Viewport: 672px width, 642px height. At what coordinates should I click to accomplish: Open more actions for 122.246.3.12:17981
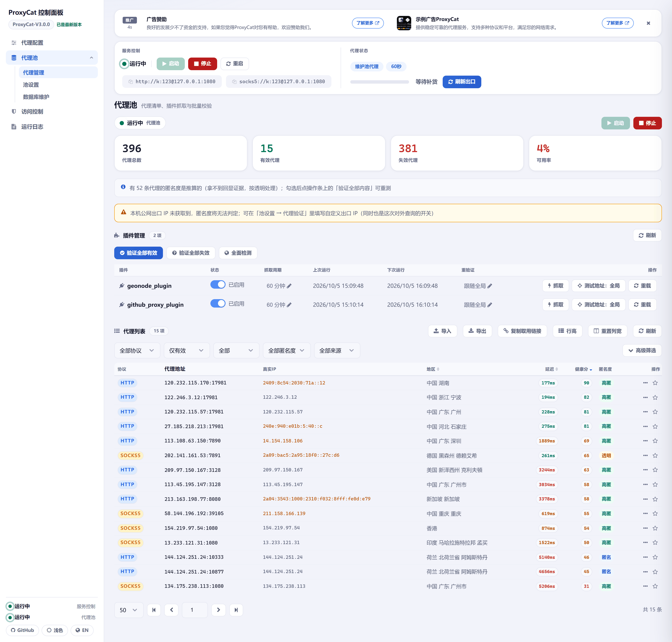[645, 397]
